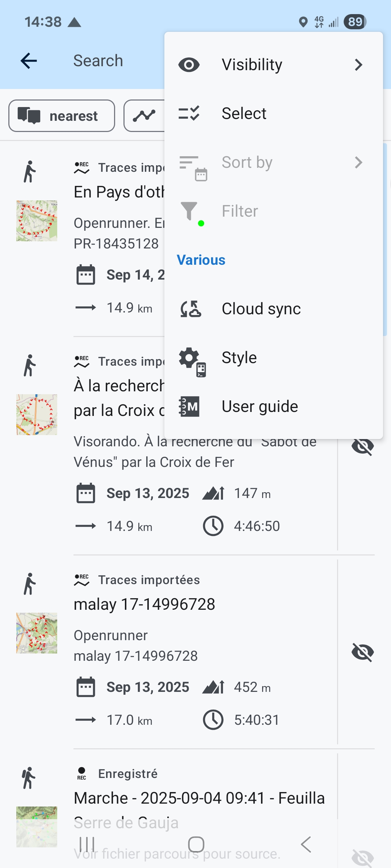This screenshot has height=868, width=391.
Task: Tap the Filter funnel icon
Action: (x=189, y=211)
